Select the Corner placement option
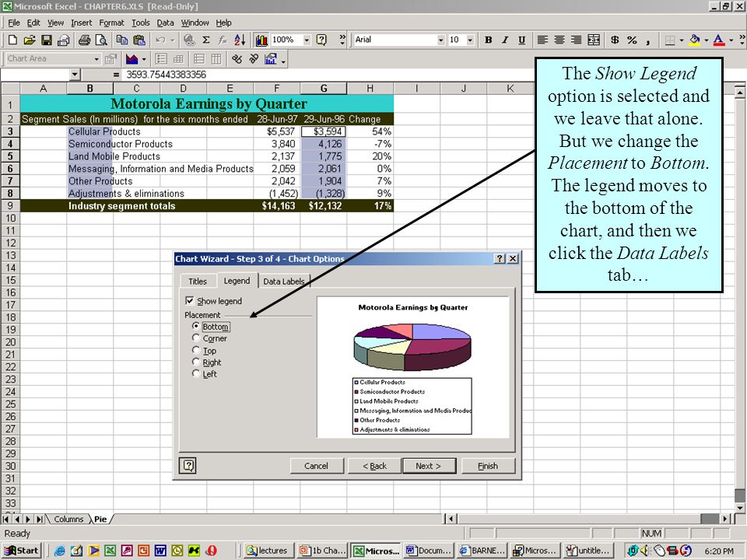The height and width of the screenshot is (560, 747). click(x=196, y=338)
